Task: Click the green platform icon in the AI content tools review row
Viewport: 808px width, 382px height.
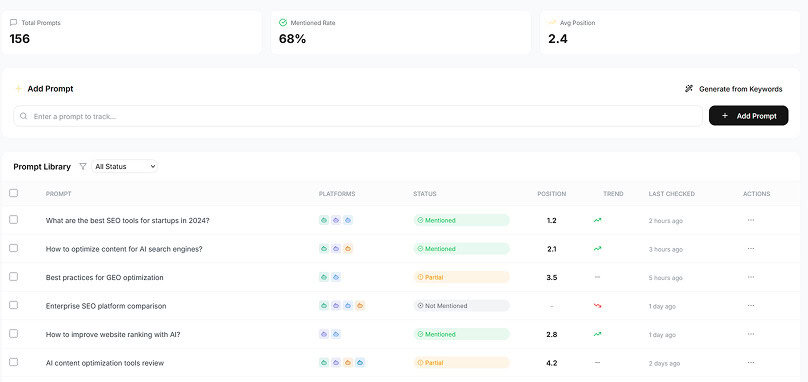Action: (x=324, y=363)
